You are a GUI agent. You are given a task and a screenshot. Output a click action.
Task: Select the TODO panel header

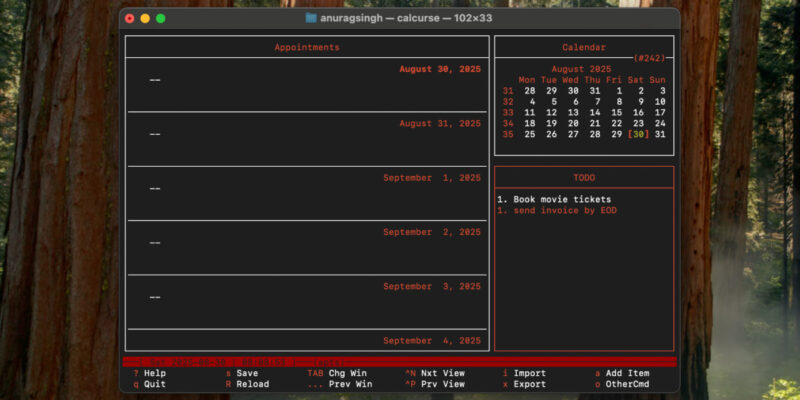click(x=584, y=178)
